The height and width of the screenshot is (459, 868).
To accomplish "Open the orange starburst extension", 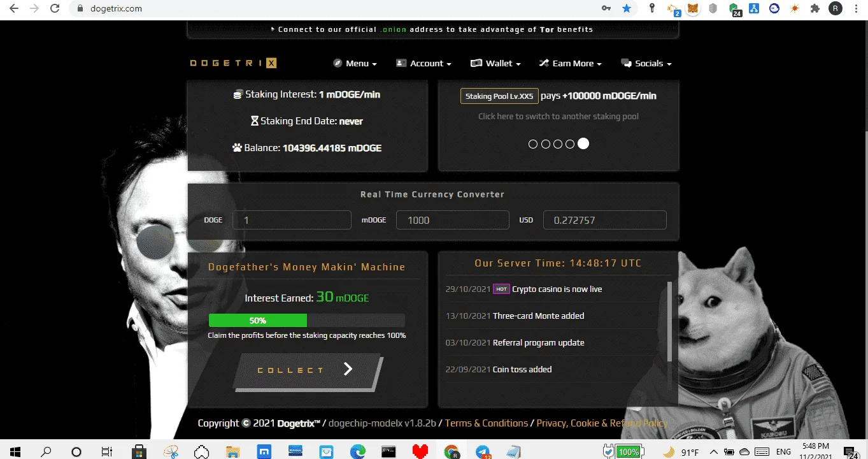I will 794,8.
